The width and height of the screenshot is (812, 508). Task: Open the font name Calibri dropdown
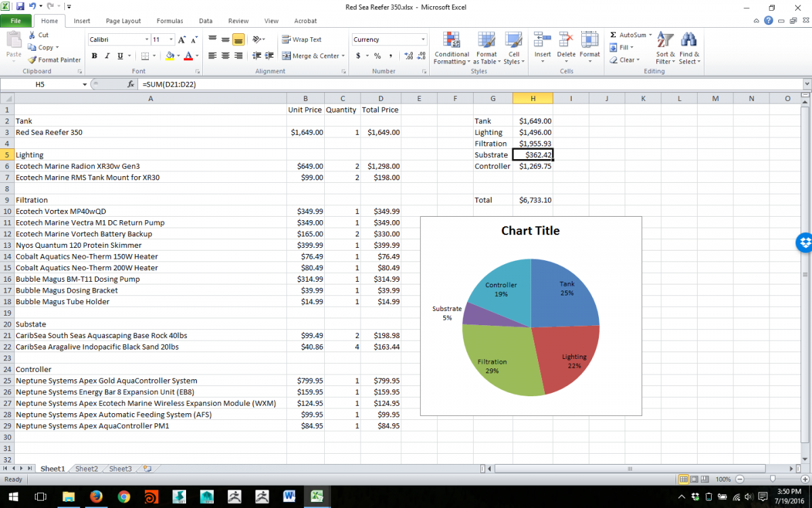(146, 40)
